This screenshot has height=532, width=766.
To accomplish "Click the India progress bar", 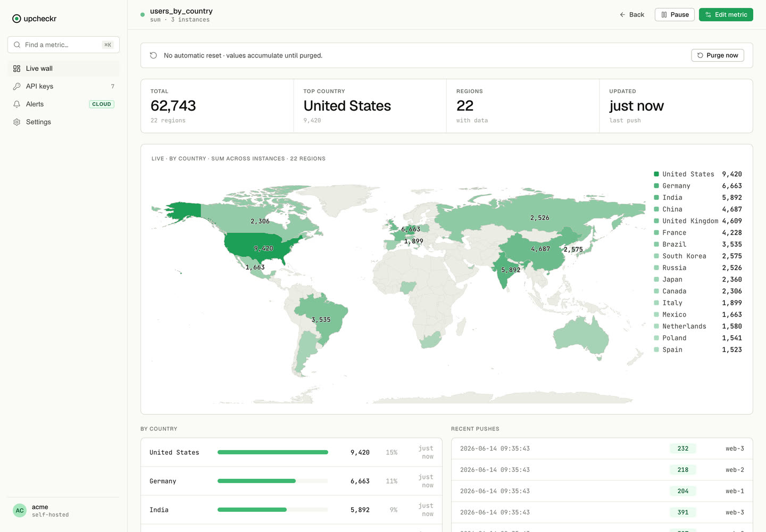I will [x=273, y=510].
